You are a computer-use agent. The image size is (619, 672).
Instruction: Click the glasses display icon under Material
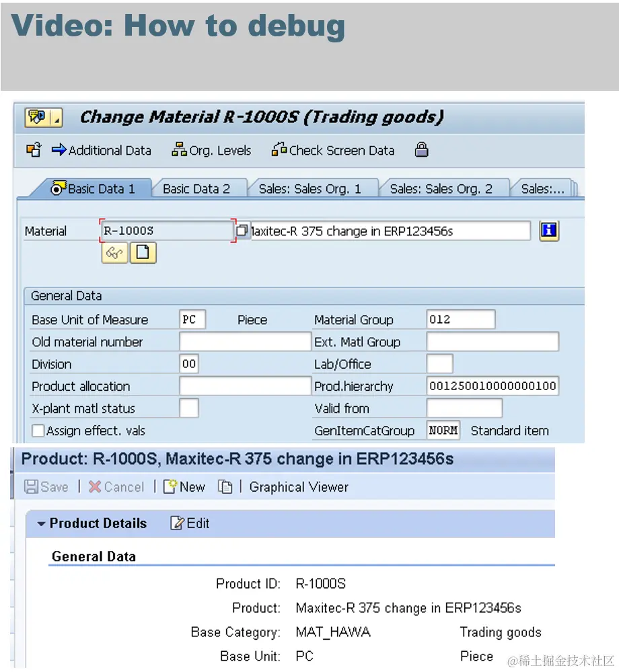click(114, 253)
